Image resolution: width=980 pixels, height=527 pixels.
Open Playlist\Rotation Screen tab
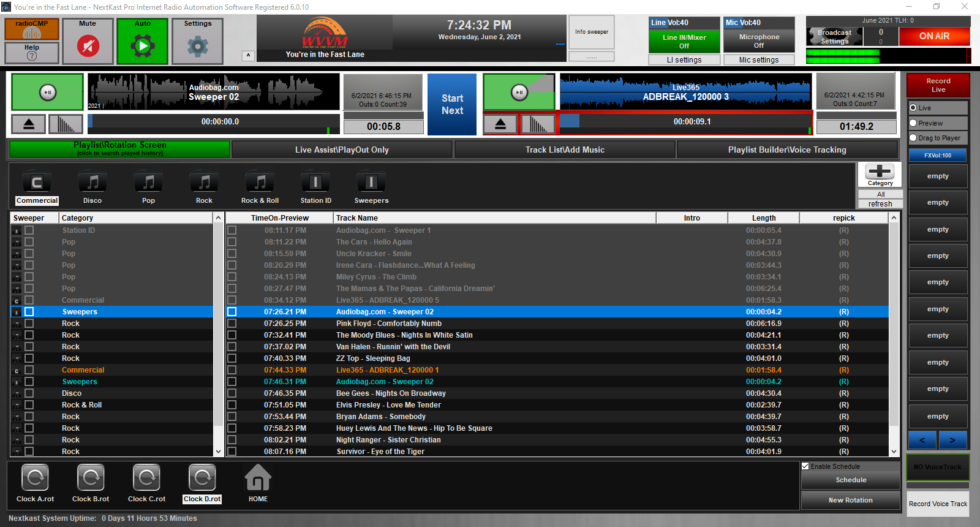pos(120,149)
